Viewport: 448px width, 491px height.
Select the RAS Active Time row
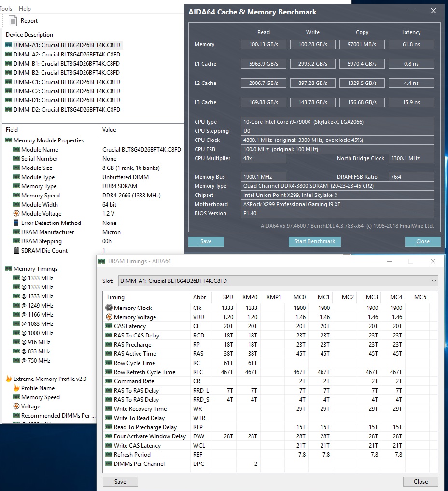270,353
